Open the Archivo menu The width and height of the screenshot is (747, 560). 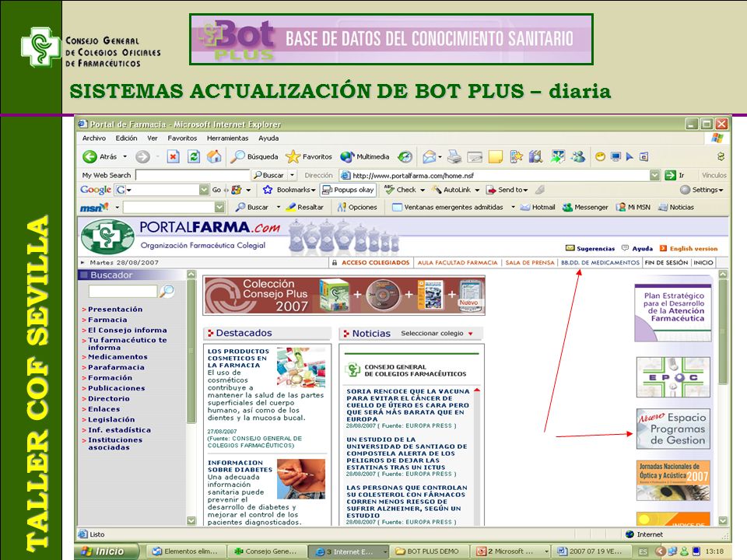(94, 138)
